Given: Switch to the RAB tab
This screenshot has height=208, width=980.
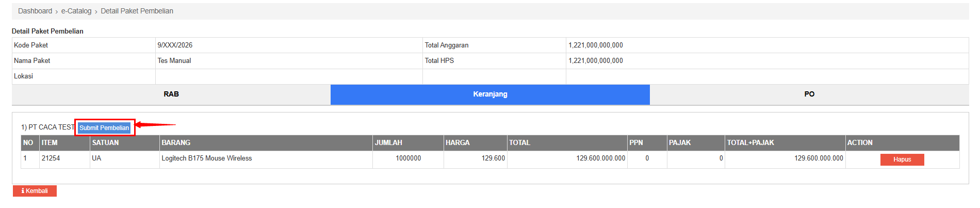Looking at the screenshot, I should coord(171,94).
